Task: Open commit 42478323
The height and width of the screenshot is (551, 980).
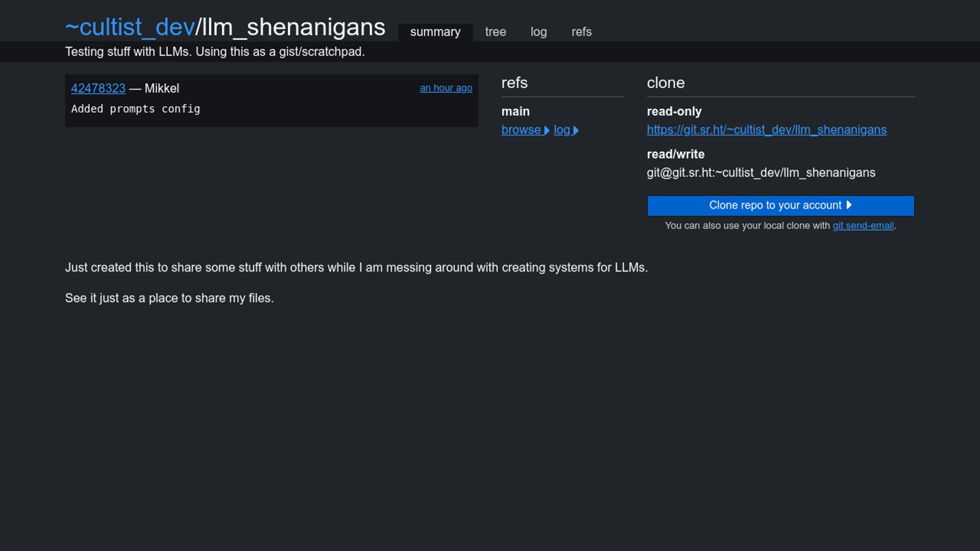Action: 98,88
